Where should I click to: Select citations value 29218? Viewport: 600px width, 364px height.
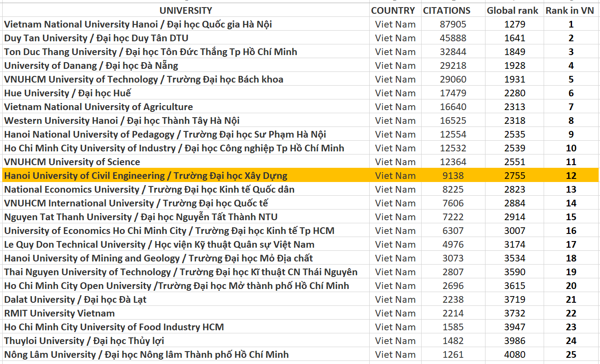pyautogui.click(x=453, y=65)
